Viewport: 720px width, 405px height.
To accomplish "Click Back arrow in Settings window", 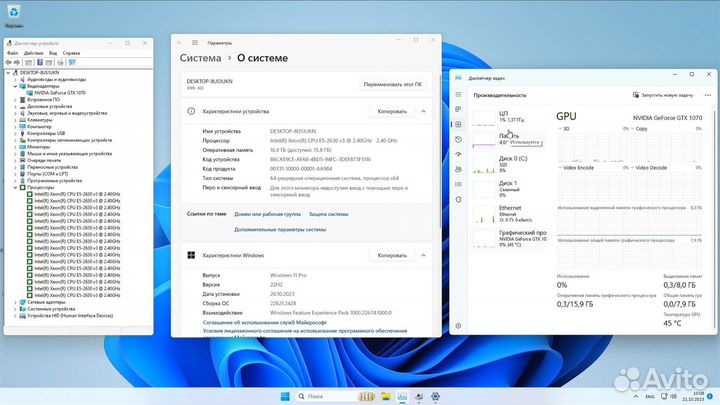I will (x=180, y=43).
